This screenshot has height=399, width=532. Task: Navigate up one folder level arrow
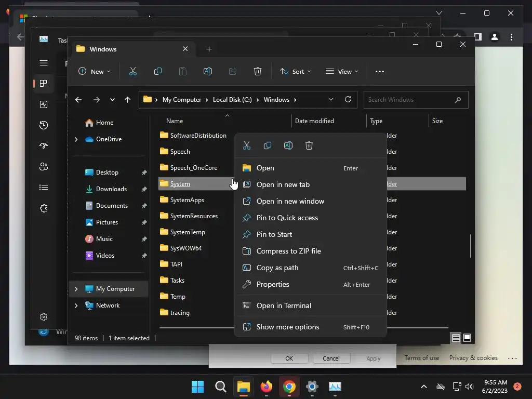click(x=127, y=100)
